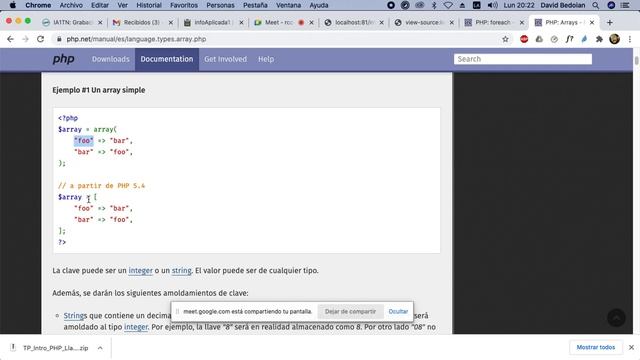The height and width of the screenshot is (360, 640).
Task: Click the volume speaker menu bar icon
Action: click(x=492, y=5)
